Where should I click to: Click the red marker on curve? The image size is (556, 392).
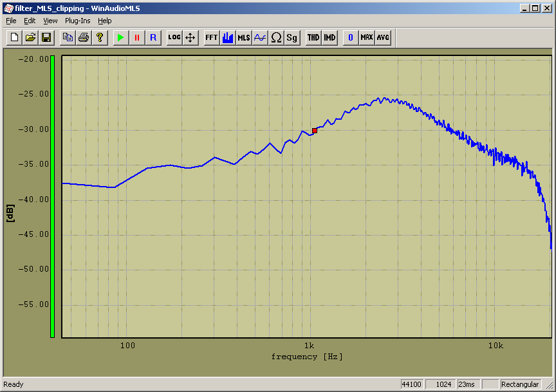pyautogui.click(x=315, y=131)
